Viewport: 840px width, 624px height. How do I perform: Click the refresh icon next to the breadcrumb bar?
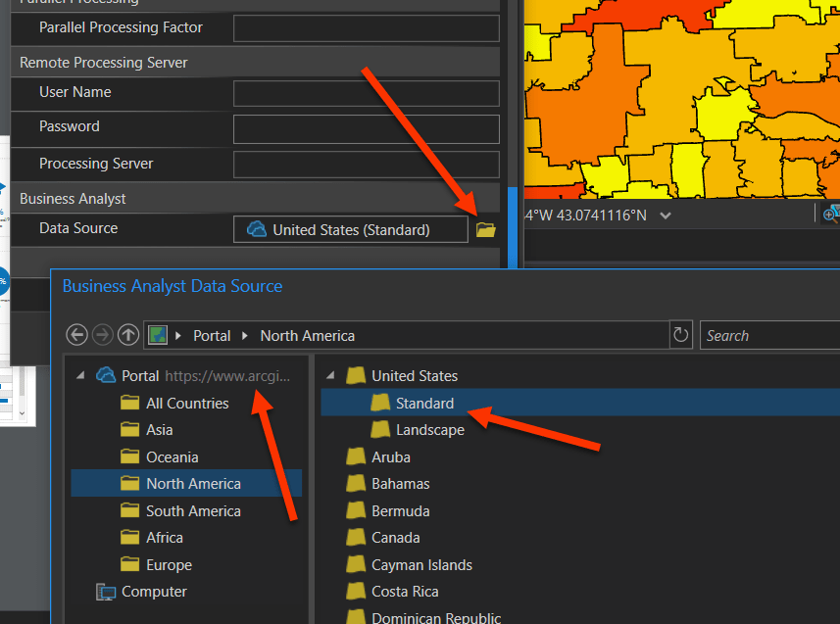pos(680,334)
